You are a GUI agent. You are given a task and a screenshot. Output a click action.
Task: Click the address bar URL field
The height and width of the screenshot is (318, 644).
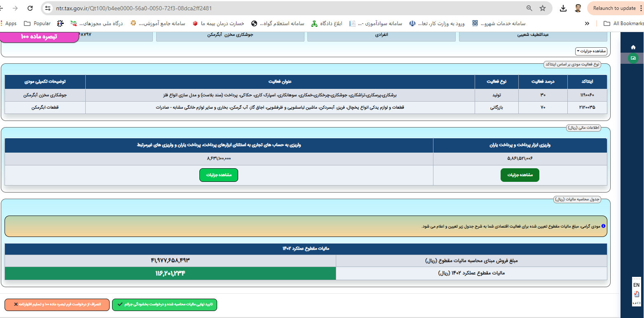point(288,8)
